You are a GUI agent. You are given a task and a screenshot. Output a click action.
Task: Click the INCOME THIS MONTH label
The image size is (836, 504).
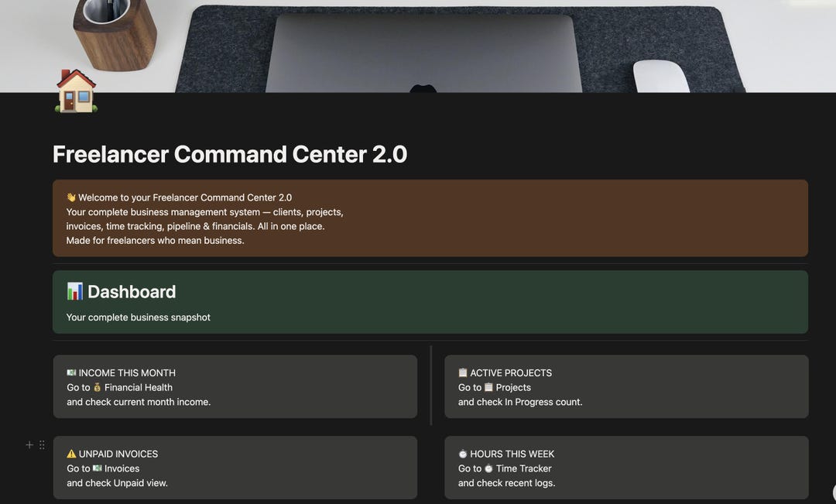tap(127, 373)
